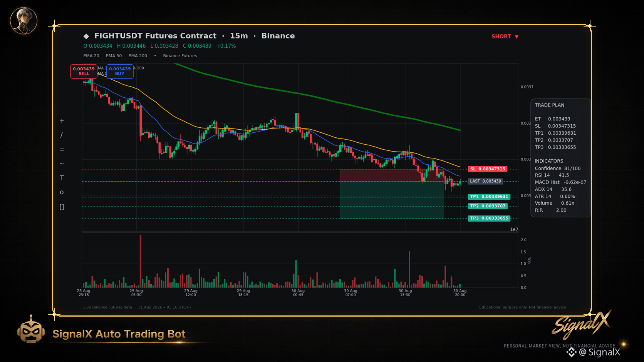Click the 30 Aug 07:00 time label

[x=351, y=293]
